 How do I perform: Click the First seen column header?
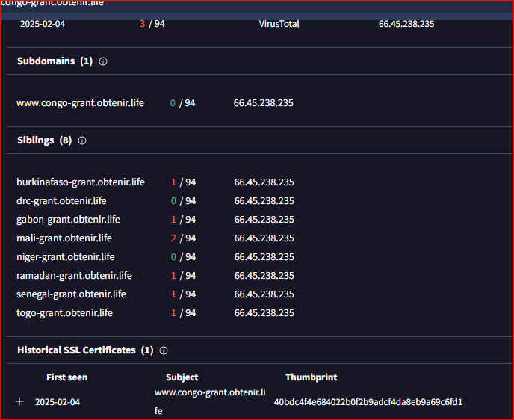[x=66, y=377]
